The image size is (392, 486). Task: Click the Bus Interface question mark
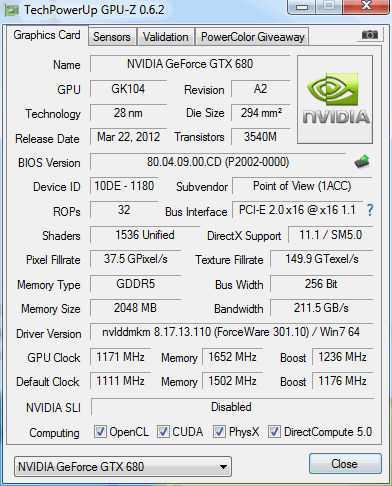370,210
